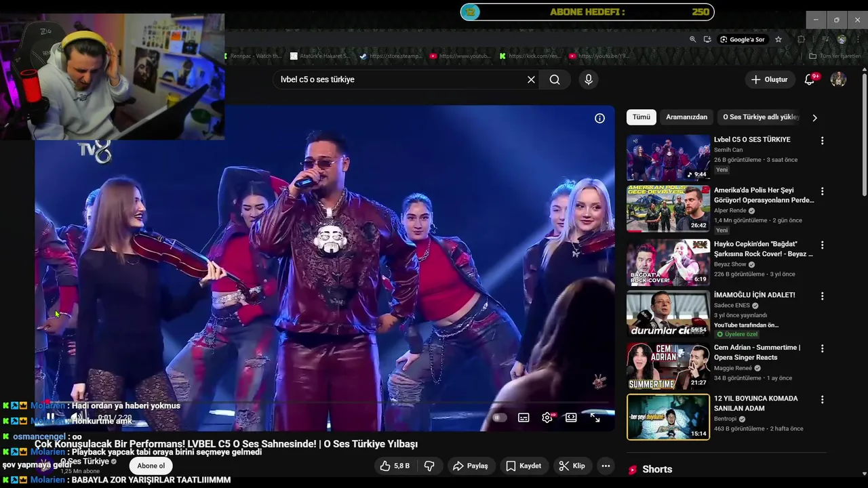
Task: Share the video via Paylaş
Action: 471,466
